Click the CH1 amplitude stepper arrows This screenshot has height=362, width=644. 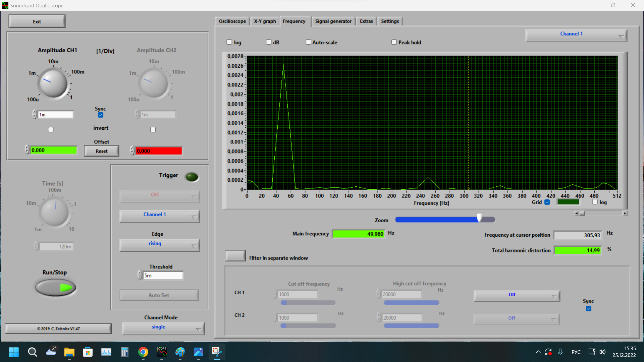[x=35, y=114]
